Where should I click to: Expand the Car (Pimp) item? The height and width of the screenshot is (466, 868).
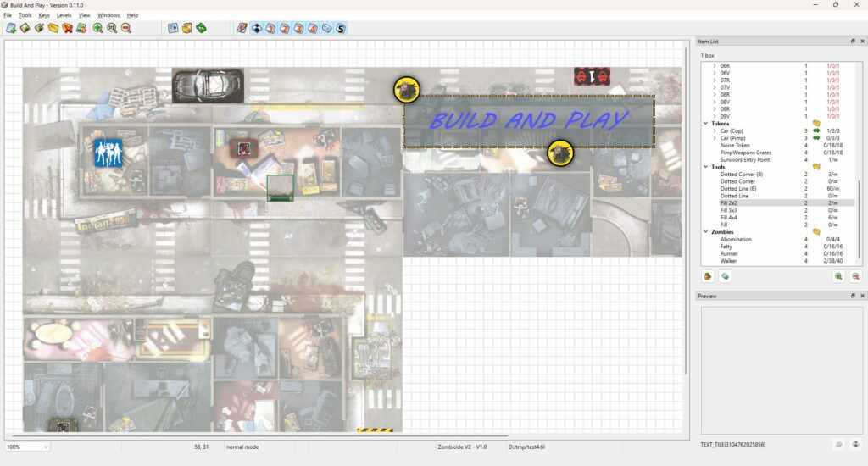[x=714, y=138]
